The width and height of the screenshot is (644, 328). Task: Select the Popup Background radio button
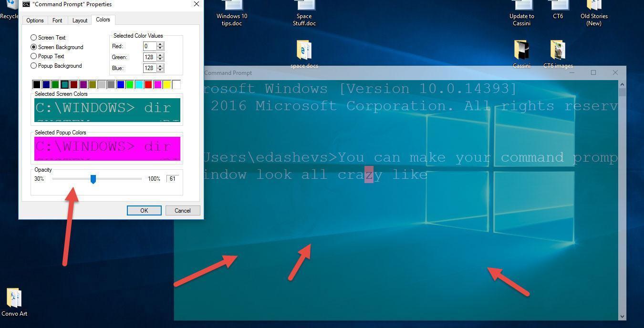[x=34, y=65]
